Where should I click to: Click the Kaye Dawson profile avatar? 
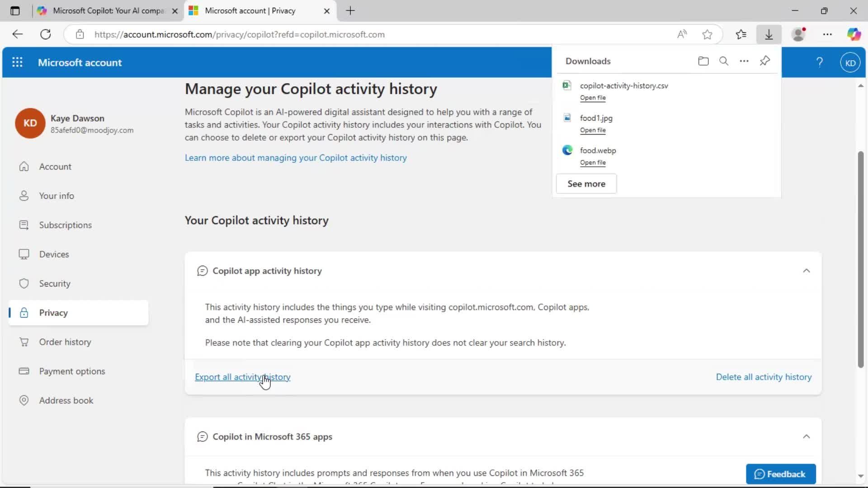click(30, 123)
